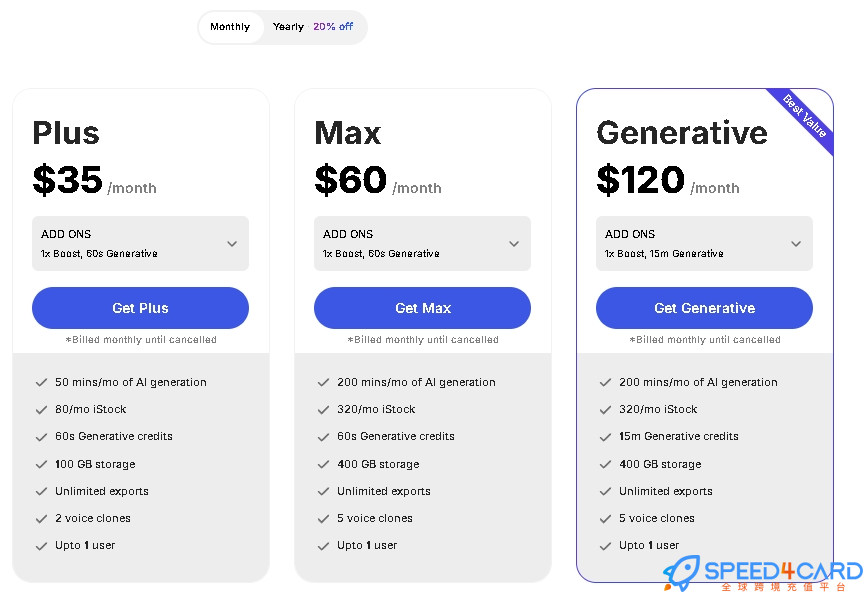Click checkmark next to Plus 2 voice clones
The width and height of the screenshot is (868, 597).
tap(41, 519)
